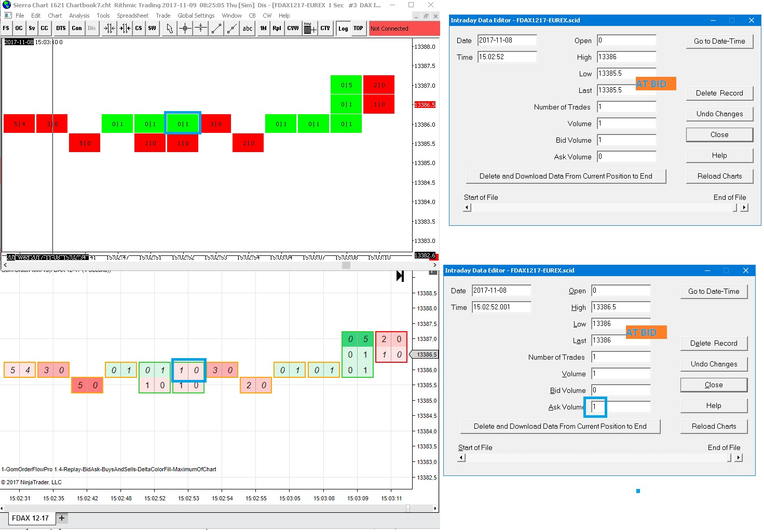Click Delete and Download Data in lower editor

coord(560,426)
